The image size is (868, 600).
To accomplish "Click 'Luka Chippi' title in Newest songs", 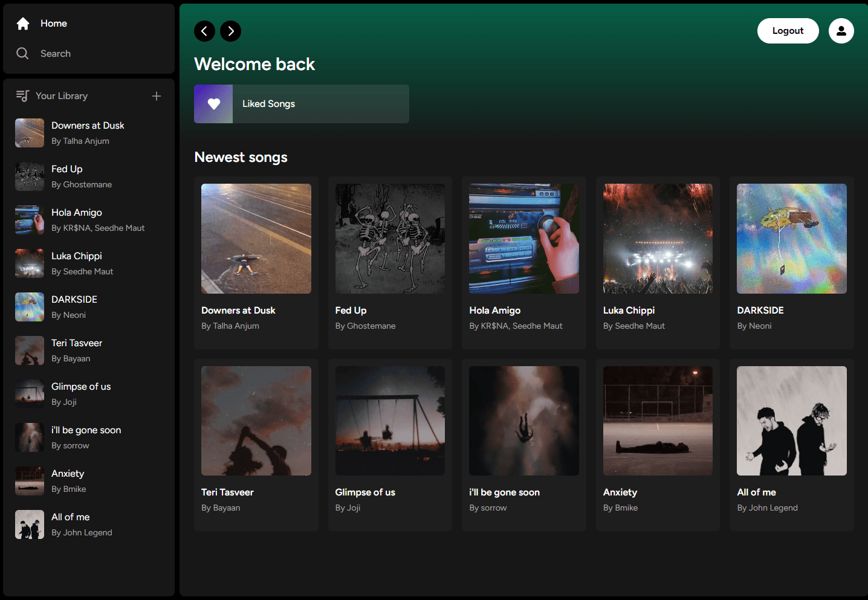I will coord(629,311).
